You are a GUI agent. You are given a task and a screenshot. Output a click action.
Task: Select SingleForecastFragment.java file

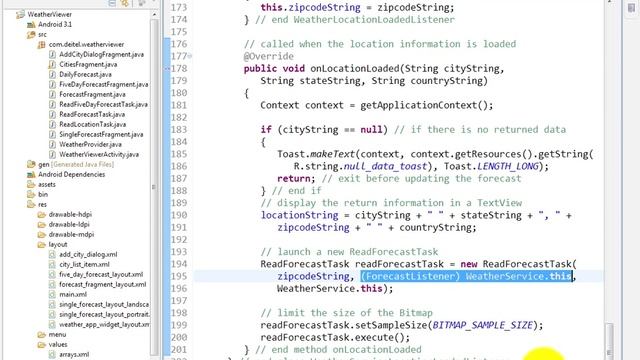coord(101,134)
